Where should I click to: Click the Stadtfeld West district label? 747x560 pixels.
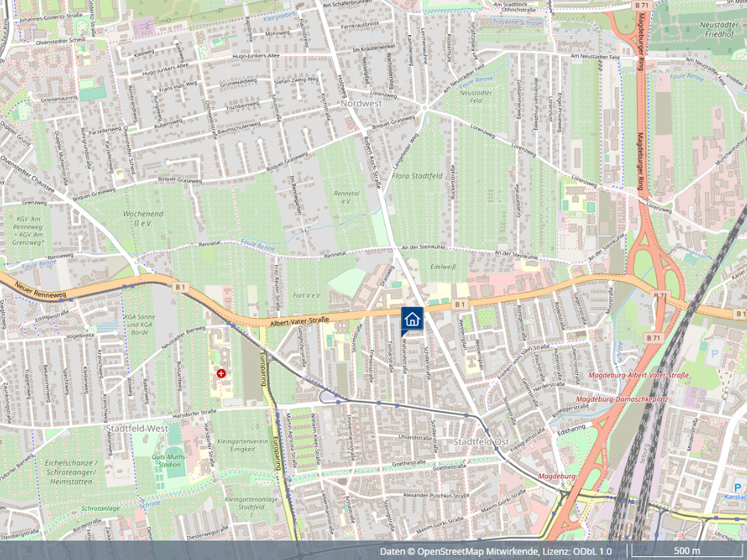[x=136, y=429]
